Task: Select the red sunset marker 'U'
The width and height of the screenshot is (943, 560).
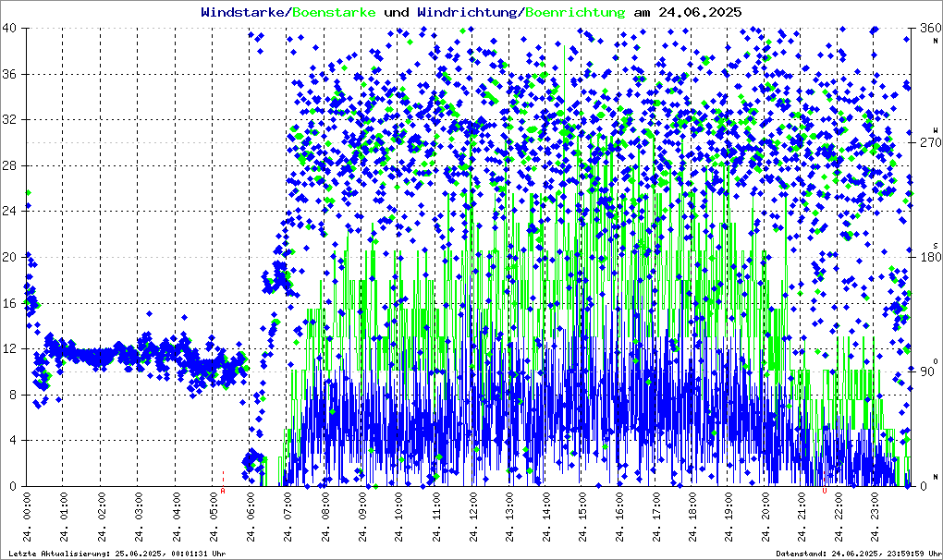Action: 825,491
